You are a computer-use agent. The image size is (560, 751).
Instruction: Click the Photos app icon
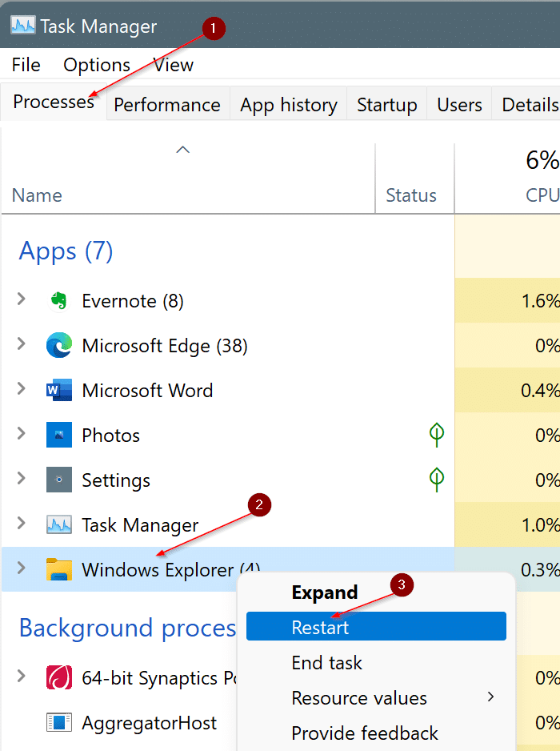coord(59,436)
